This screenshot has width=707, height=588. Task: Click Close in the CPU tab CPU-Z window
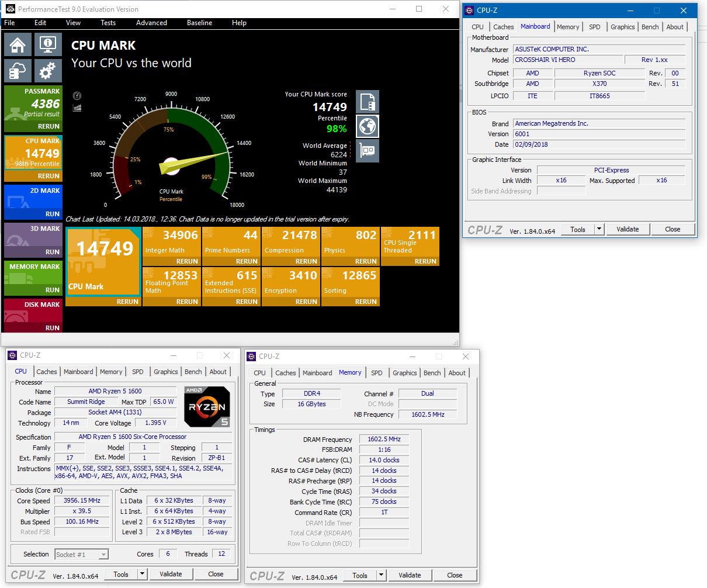click(x=216, y=574)
